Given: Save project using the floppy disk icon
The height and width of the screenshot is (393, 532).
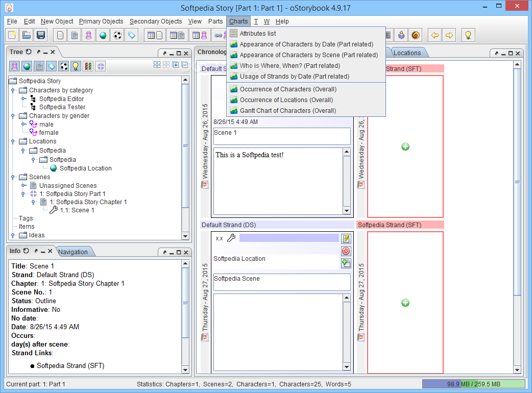Looking at the screenshot, I should [41, 35].
